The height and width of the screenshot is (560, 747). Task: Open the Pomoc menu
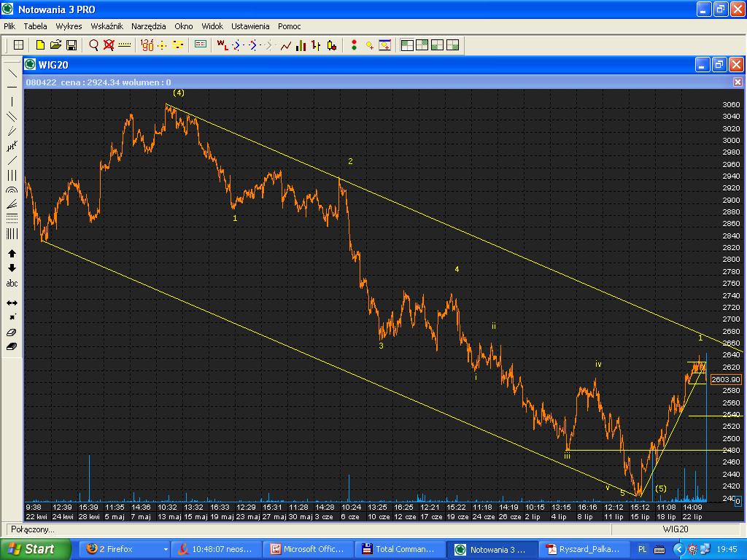[x=289, y=26]
